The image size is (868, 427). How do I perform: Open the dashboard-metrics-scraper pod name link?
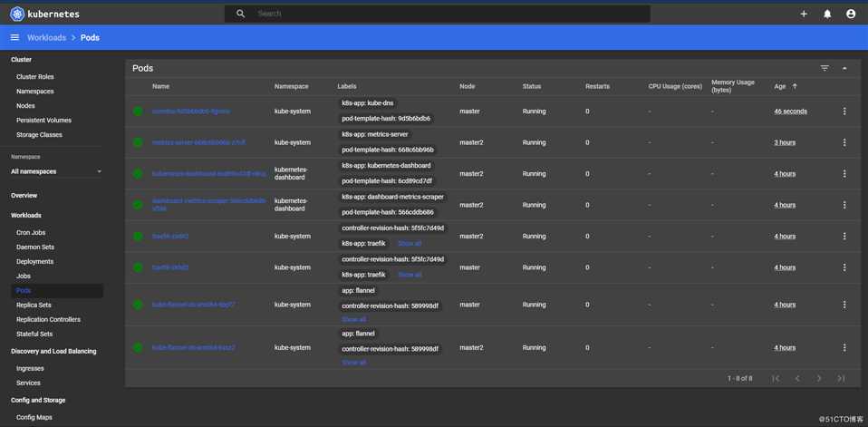tap(209, 205)
